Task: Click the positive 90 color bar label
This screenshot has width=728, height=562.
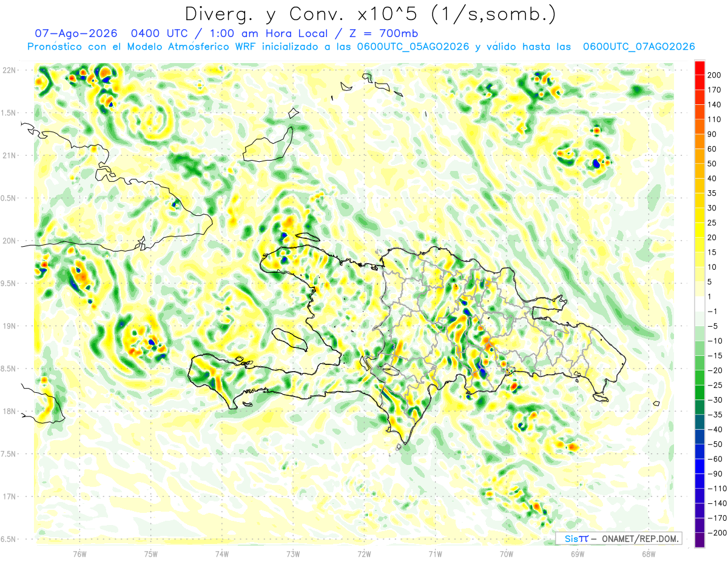Action: tap(713, 134)
